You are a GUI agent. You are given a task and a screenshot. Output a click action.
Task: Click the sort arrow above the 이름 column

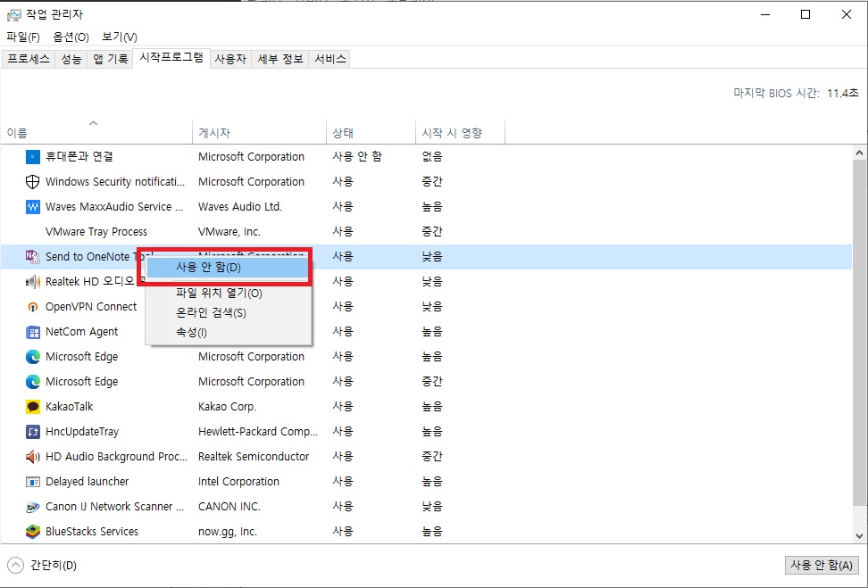(x=94, y=123)
